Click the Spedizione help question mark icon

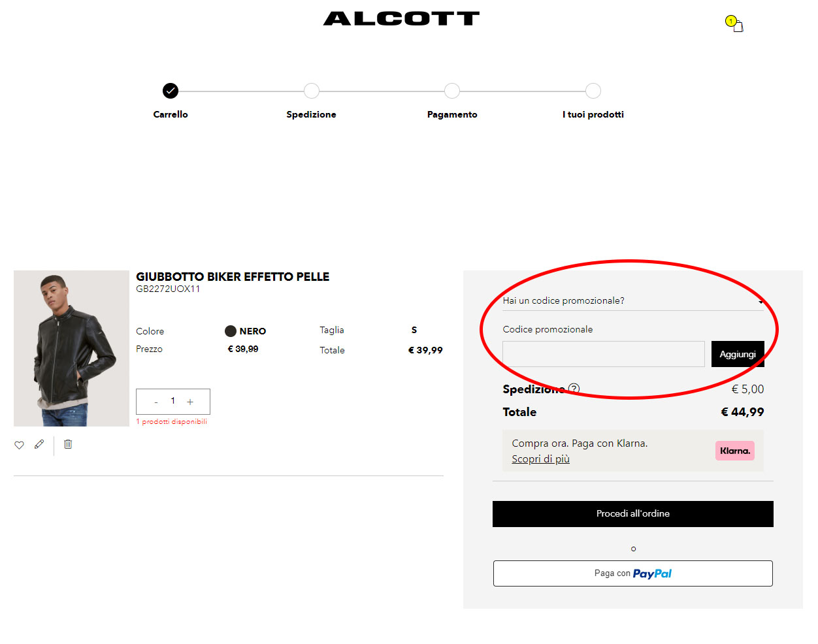(574, 388)
